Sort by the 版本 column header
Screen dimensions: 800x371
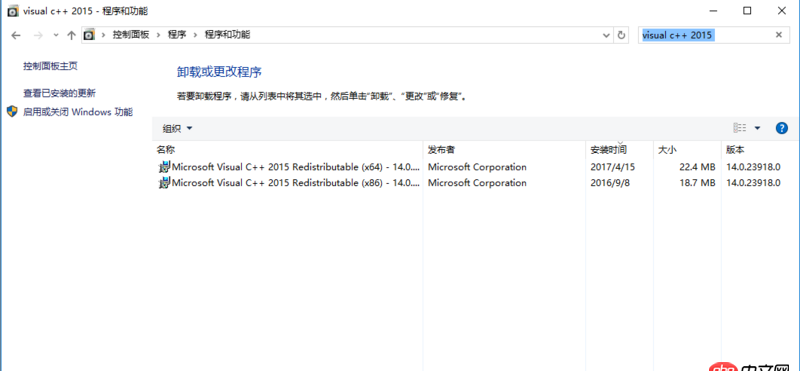coord(760,150)
